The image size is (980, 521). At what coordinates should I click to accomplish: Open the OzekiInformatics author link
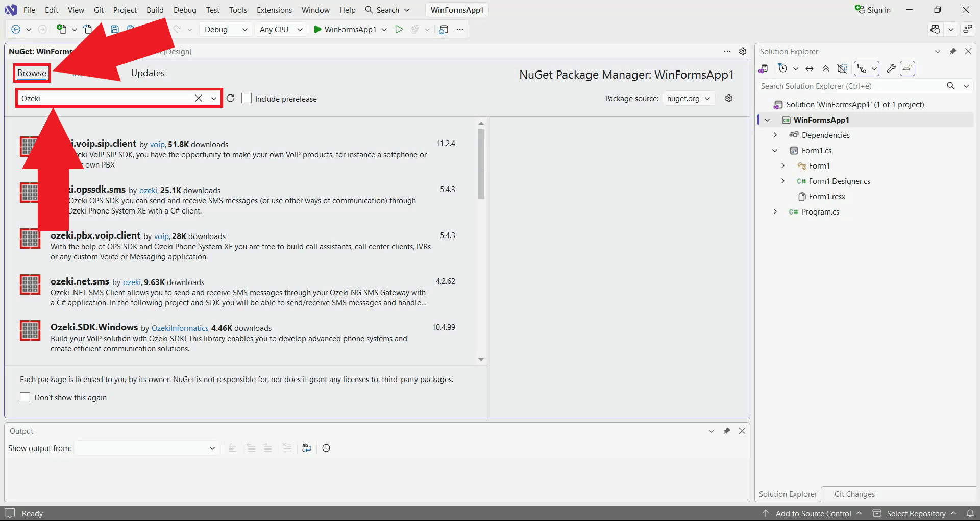click(180, 328)
